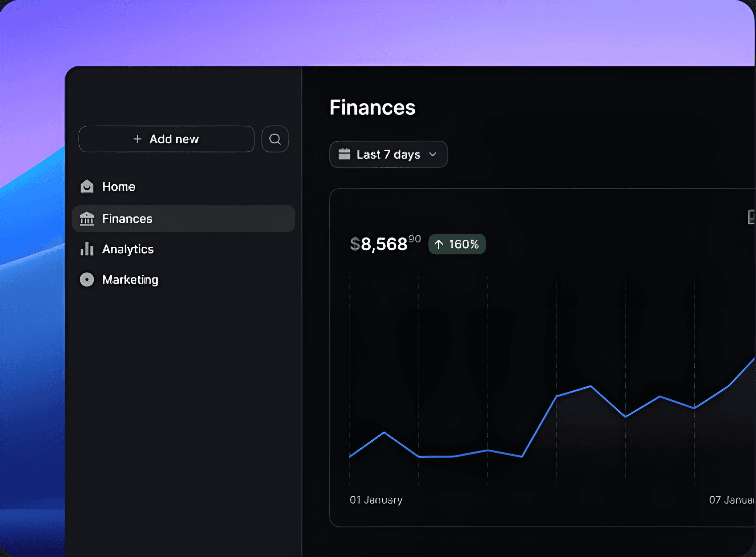Click the Analytics bar chart icon

click(87, 249)
